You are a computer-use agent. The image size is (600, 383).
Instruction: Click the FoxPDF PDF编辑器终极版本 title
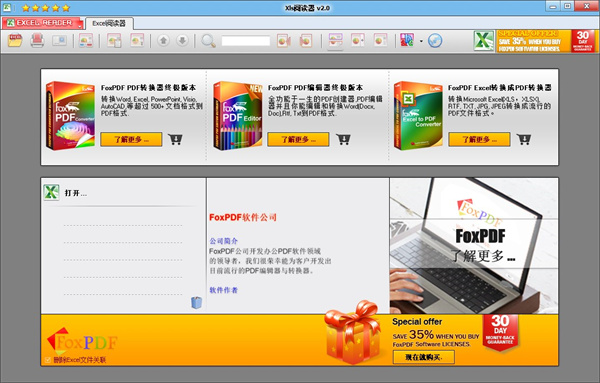point(315,88)
